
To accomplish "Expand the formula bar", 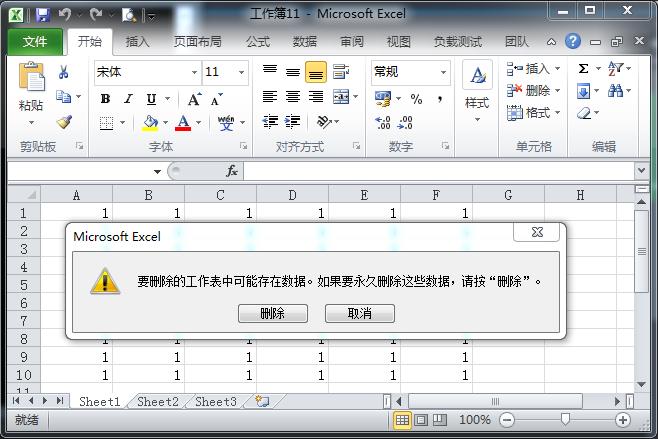I will [641, 170].
